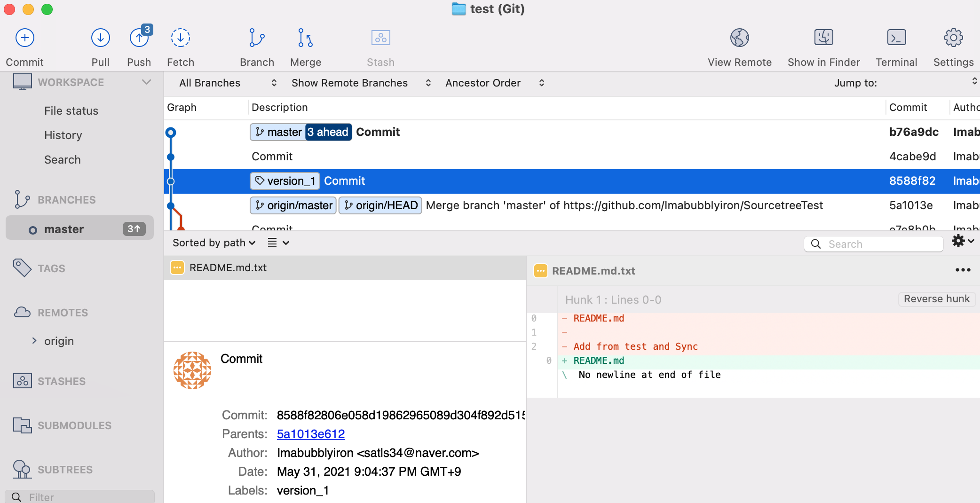Click the Submodules section icon
980x503 pixels.
point(22,425)
